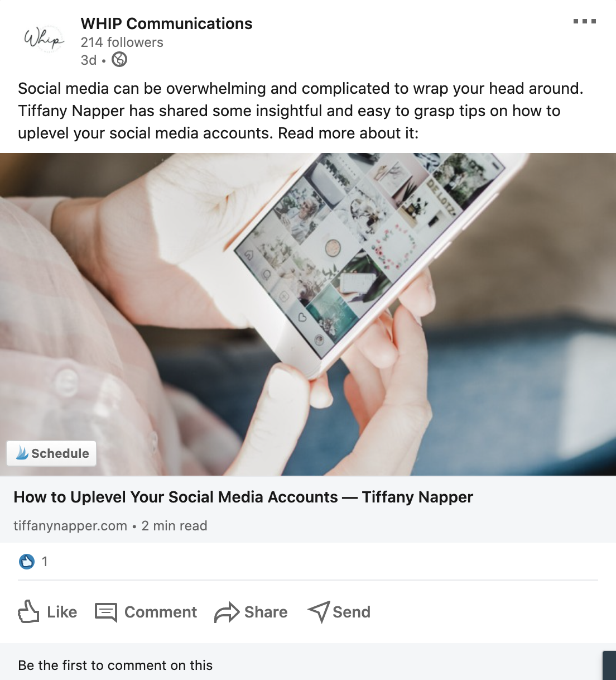Screen dimensions: 616x680
Task: View the reaction count of 1
Action: click(45, 562)
